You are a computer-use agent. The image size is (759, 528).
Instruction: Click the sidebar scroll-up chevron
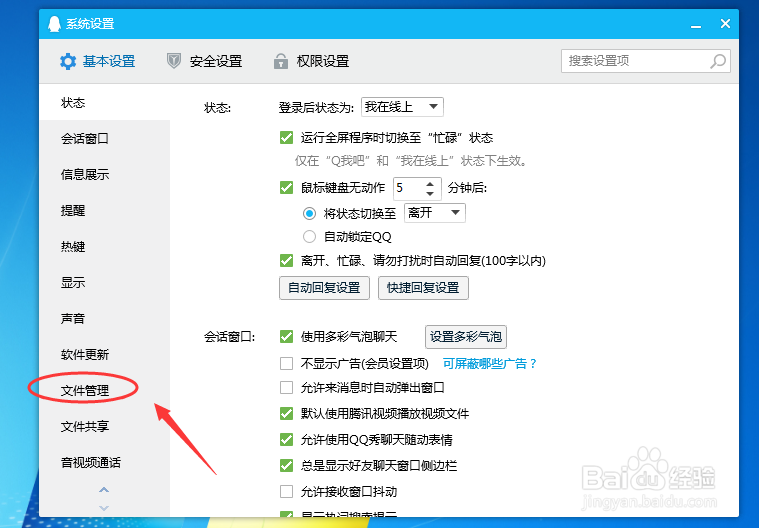(x=104, y=490)
